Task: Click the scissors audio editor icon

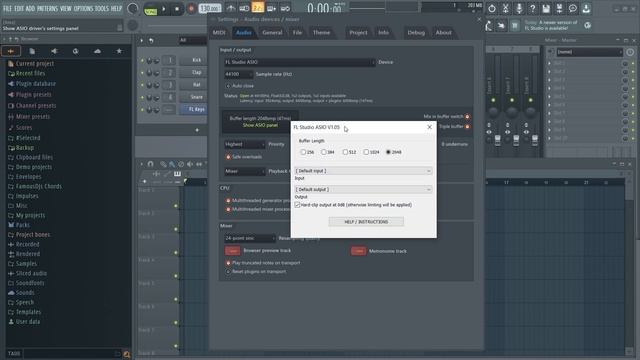Action: 505,8
